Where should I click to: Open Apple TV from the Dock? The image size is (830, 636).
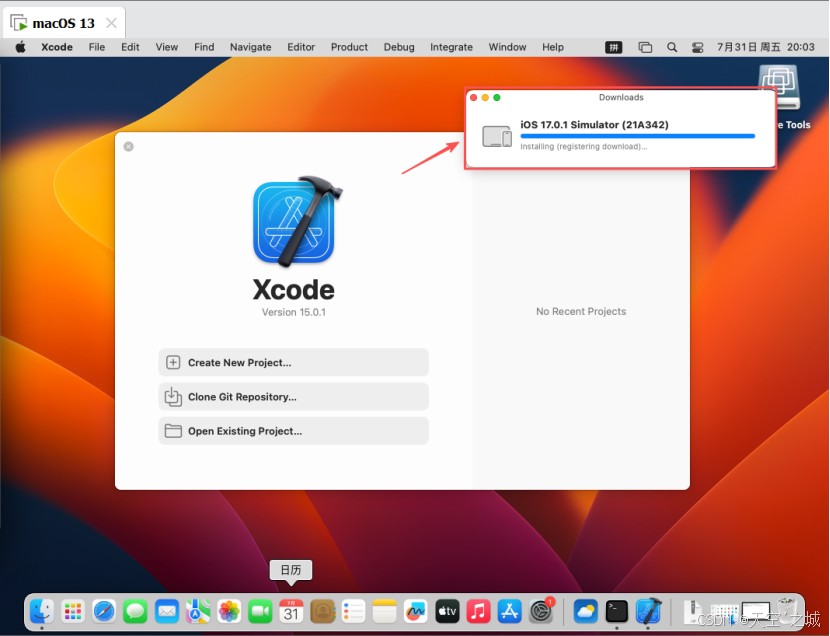(x=447, y=612)
